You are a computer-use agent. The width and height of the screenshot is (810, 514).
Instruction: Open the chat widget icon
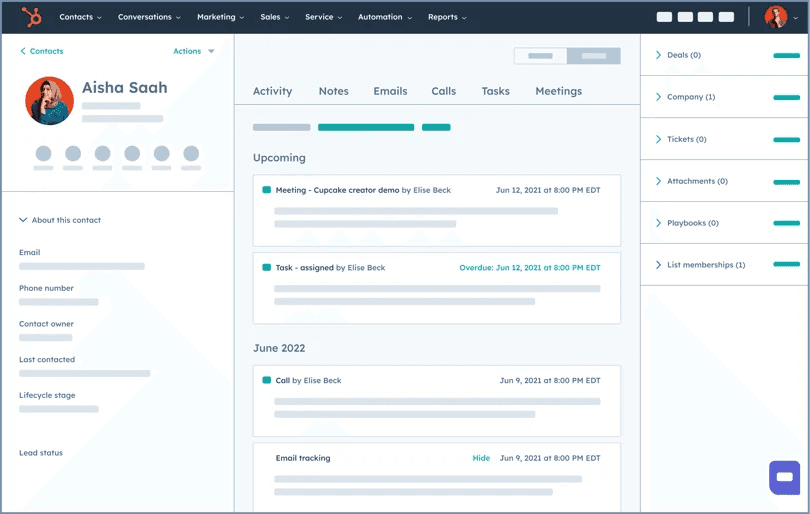pos(784,477)
